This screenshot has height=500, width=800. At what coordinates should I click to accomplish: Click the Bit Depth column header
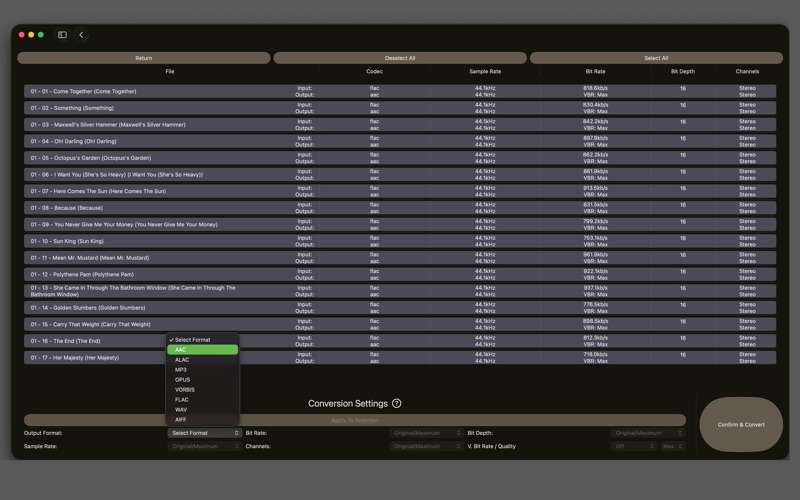point(683,71)
